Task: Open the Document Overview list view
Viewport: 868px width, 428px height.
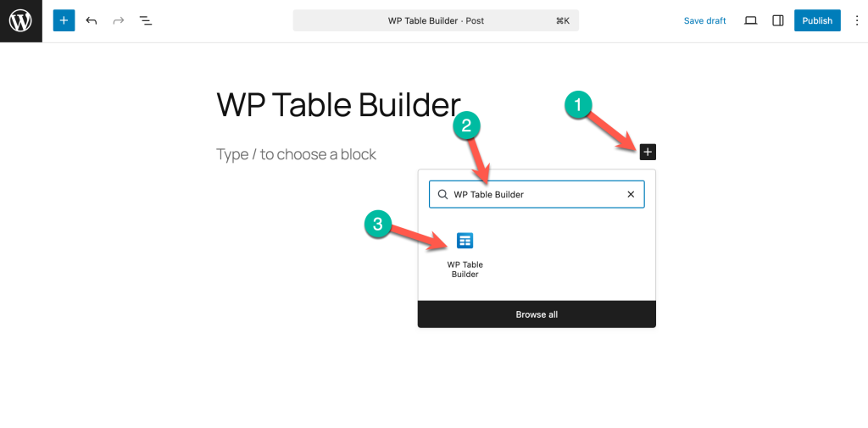Action: 146,20
